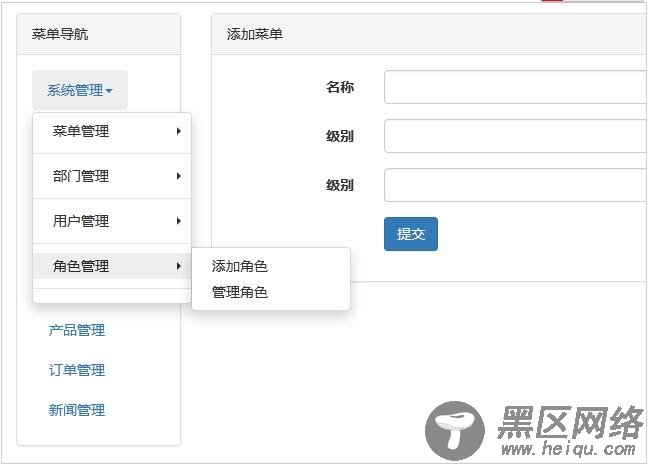Expand the arrow next to 用户管理
The width and height of the screenshot is (657, 466).
tap(179, 221)
